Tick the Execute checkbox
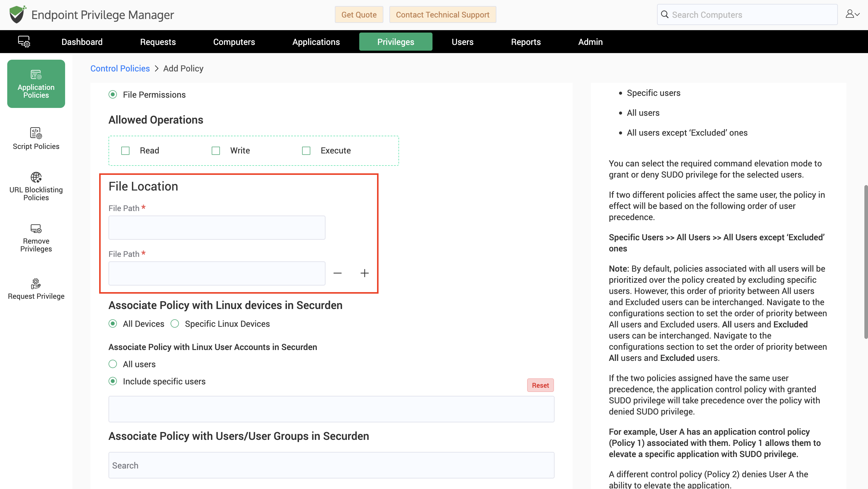This screenshot has width=868, height=489. 306,151
